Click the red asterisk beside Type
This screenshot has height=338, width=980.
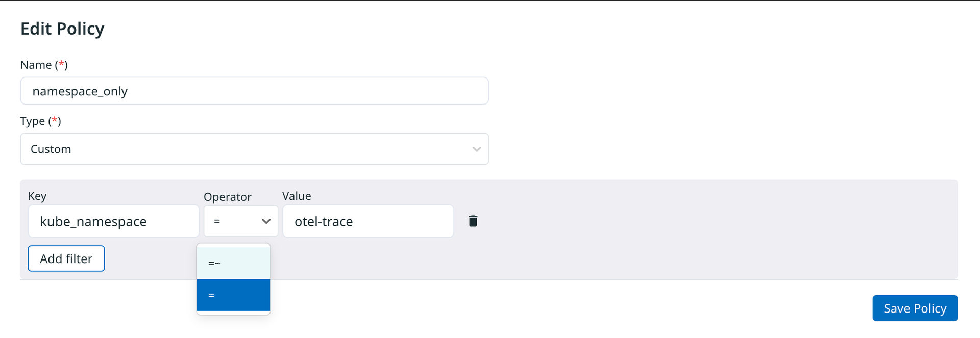pos(55,120)
